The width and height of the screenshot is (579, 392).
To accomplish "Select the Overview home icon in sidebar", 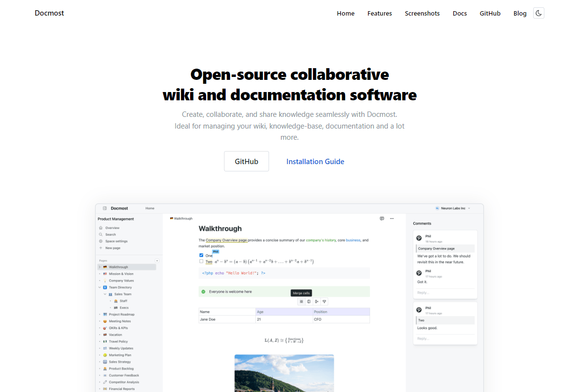I will 101,228.
